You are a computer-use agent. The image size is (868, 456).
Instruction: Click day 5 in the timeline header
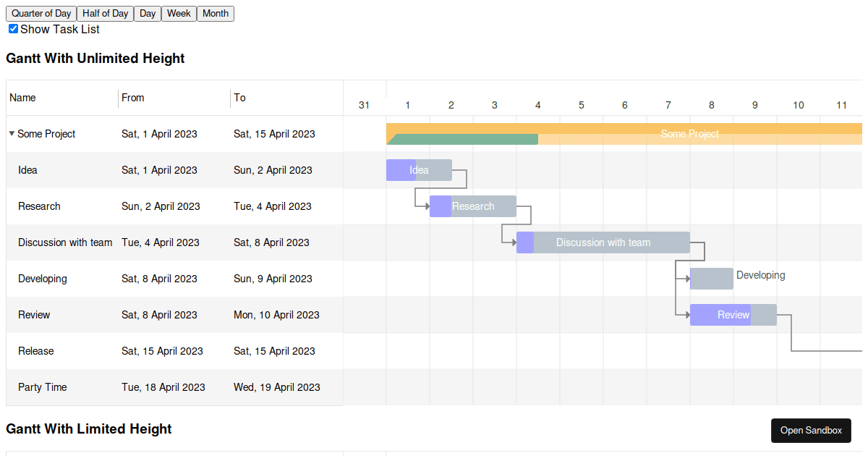click(x=581, y=104)
